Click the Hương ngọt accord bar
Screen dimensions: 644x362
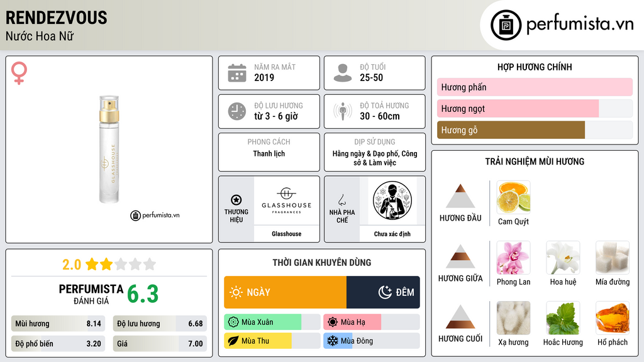click(535, 108)
